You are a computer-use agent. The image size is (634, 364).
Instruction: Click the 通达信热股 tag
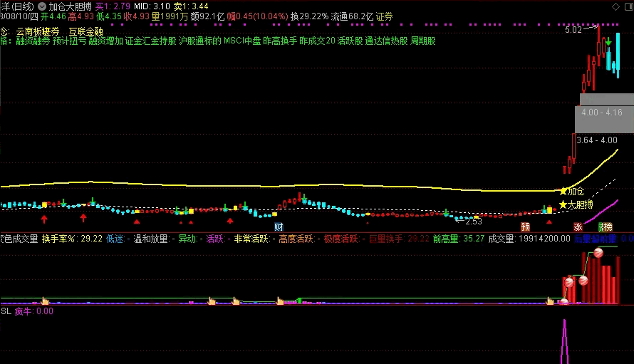point(386,41)
